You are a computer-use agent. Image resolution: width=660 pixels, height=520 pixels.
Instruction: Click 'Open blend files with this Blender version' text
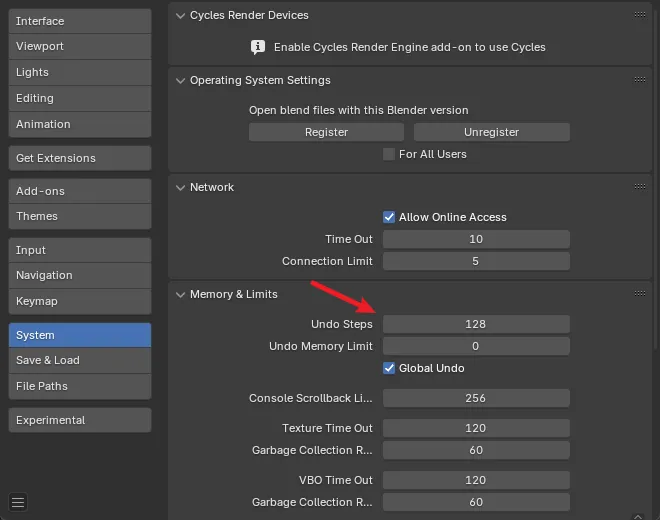tap(359, 110)
